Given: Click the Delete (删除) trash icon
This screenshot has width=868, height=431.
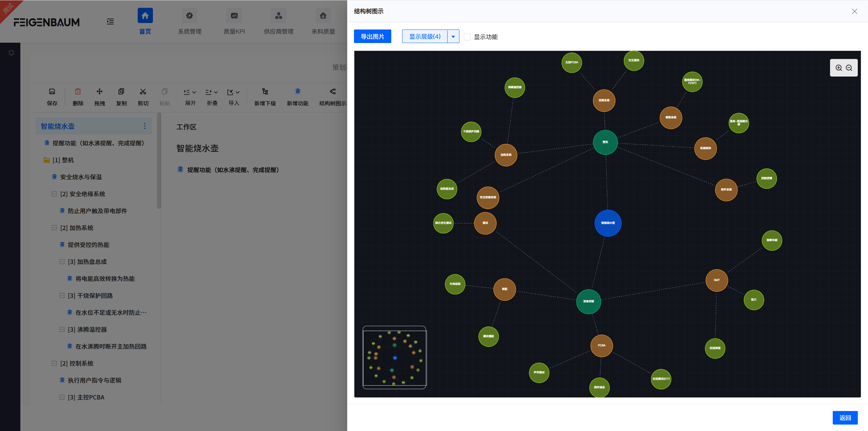Looking at the screenshot, I should click(x=78, y=92).
